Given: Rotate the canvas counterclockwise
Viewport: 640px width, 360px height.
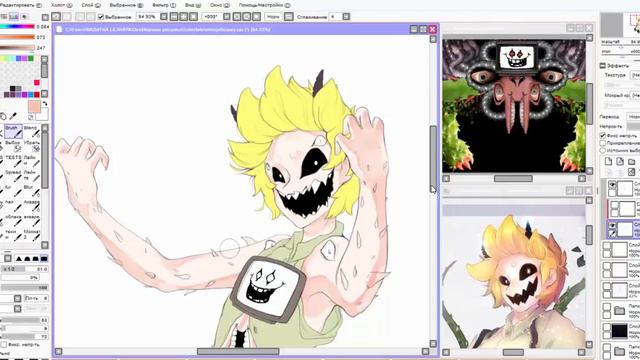Looking at the screenshot, I should tap(237, 17).
